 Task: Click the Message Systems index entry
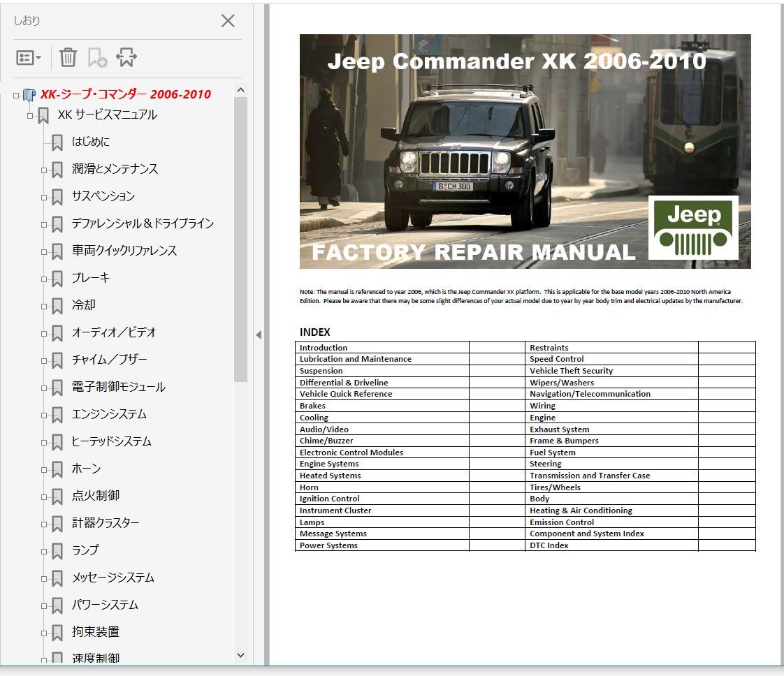pos(333,534)
